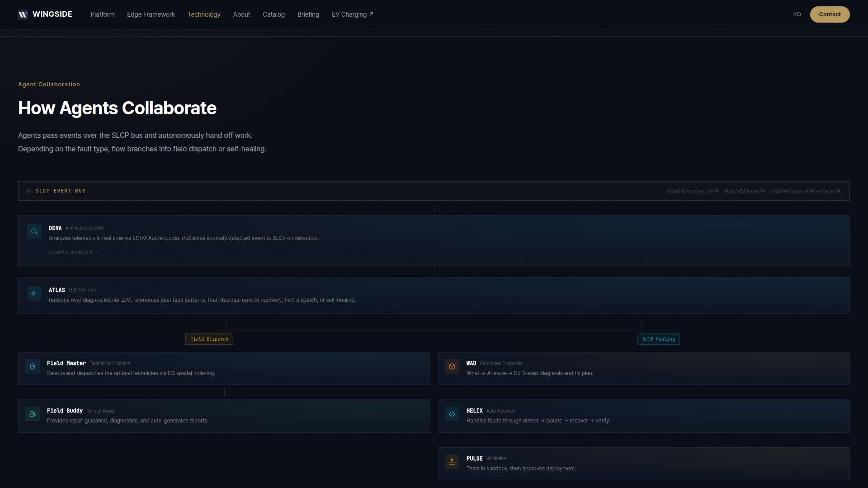The width and height of the screenshot is (868, 488).
Task: Go to the Technology nav item
Action: pos(204,14)
